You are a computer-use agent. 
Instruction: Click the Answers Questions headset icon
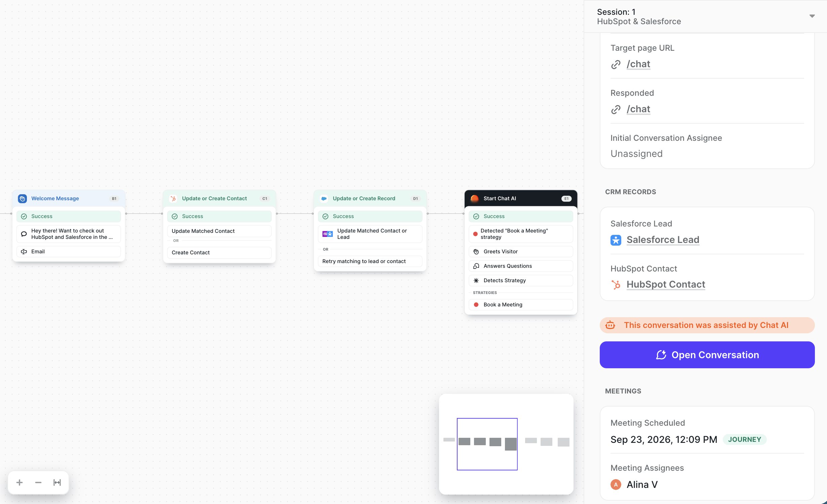coord(476,266)
